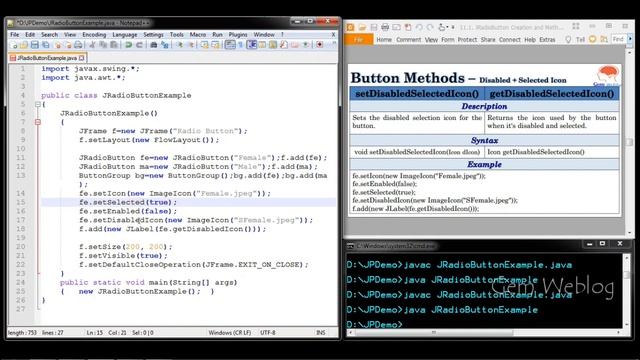Toggle the Word wrap icon in Notepad++
Screen dimensions: 640x360
tap(230, 45)
